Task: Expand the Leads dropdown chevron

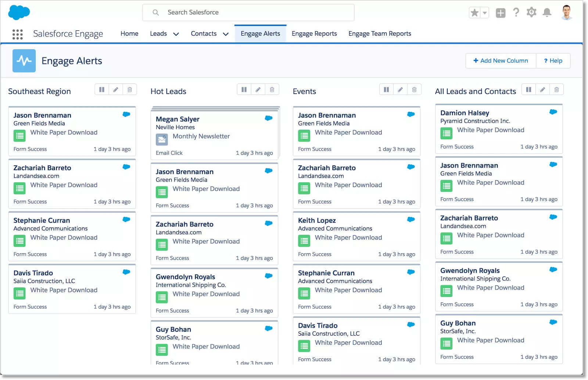Action: click(176, 34)
